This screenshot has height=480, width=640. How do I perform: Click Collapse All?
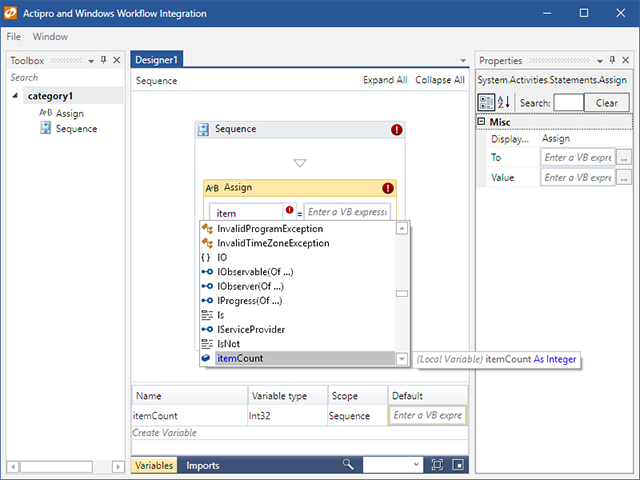[440, 80]
